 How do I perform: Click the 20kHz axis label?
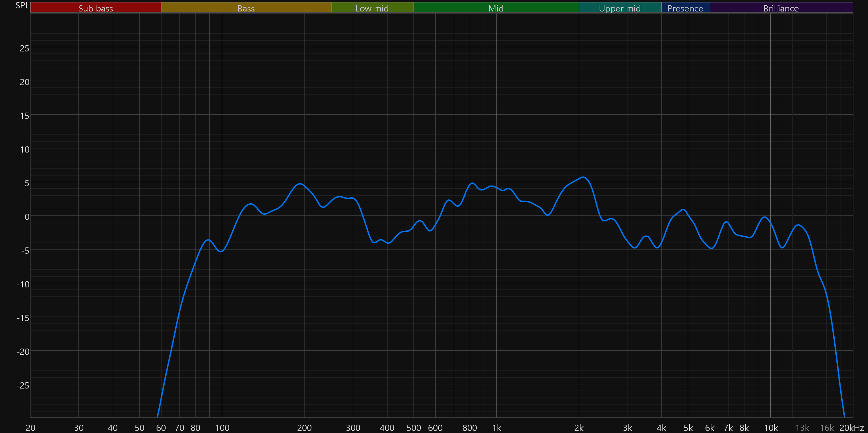point(851,428)
